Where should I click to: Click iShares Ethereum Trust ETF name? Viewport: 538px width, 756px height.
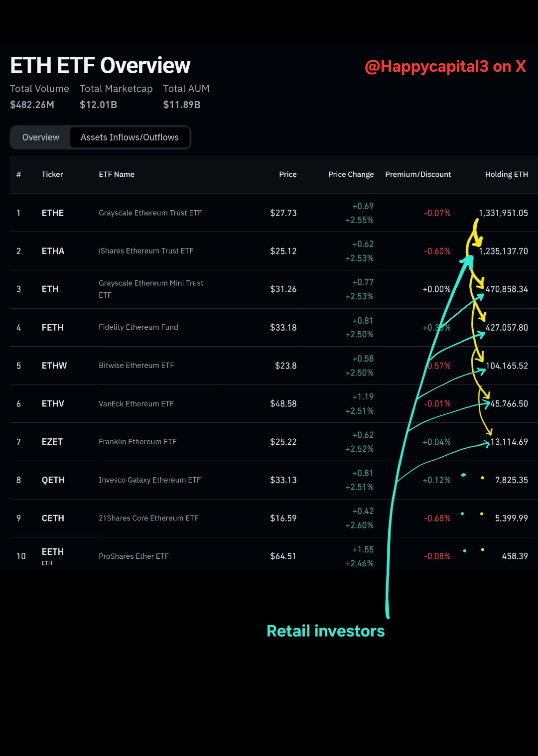[x=146, y=251]
